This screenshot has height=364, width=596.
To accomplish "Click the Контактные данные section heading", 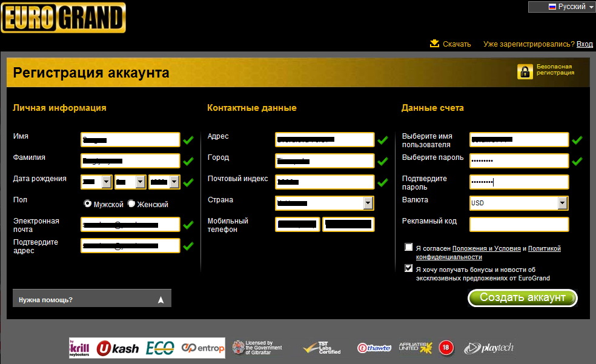I will click(251, 108).
